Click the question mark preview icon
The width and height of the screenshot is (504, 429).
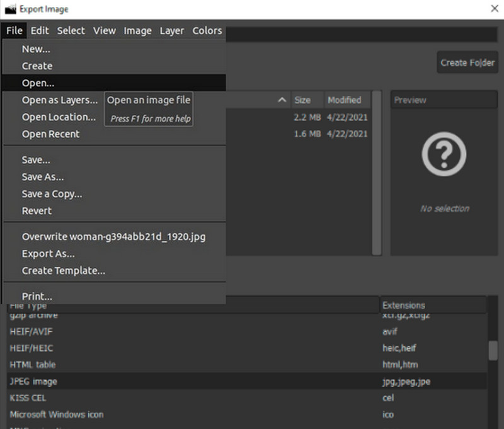click(444, 154)
